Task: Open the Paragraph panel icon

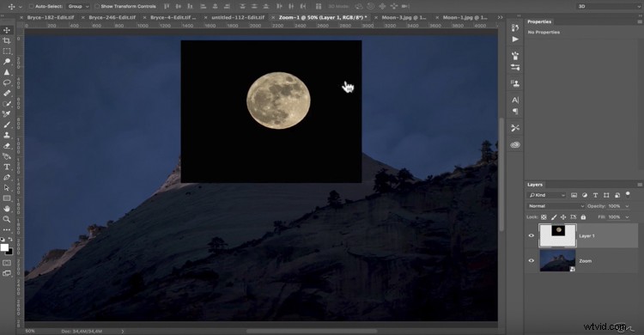Action: click(x=515, y=112)
